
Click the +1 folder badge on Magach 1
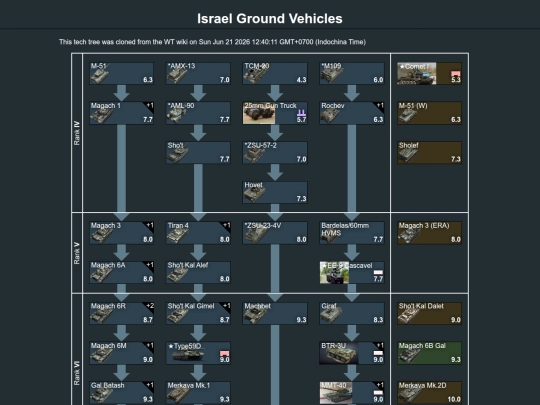click(149, 105)
